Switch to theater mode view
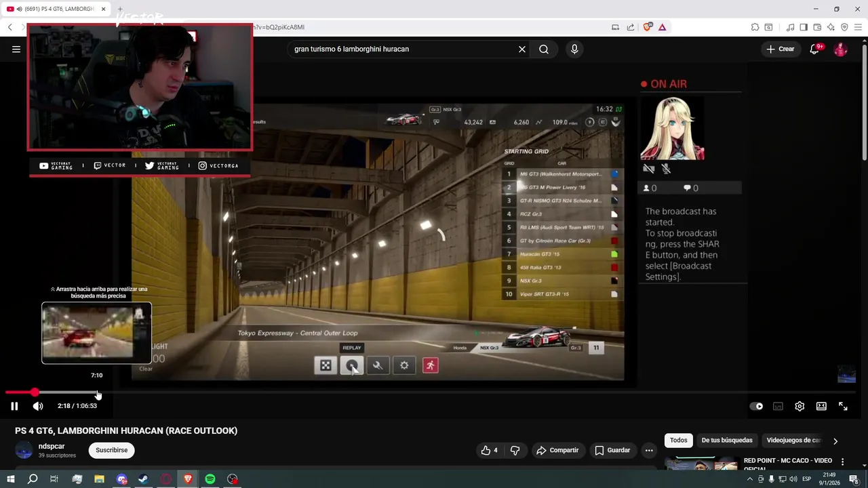The width and height of the screenshot is (868, 488). (821, 406)
